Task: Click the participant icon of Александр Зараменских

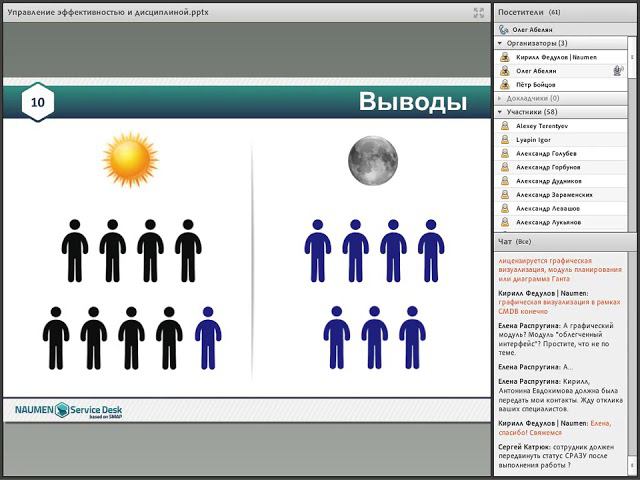Action: pyautogui.click(x=505, y=195)
